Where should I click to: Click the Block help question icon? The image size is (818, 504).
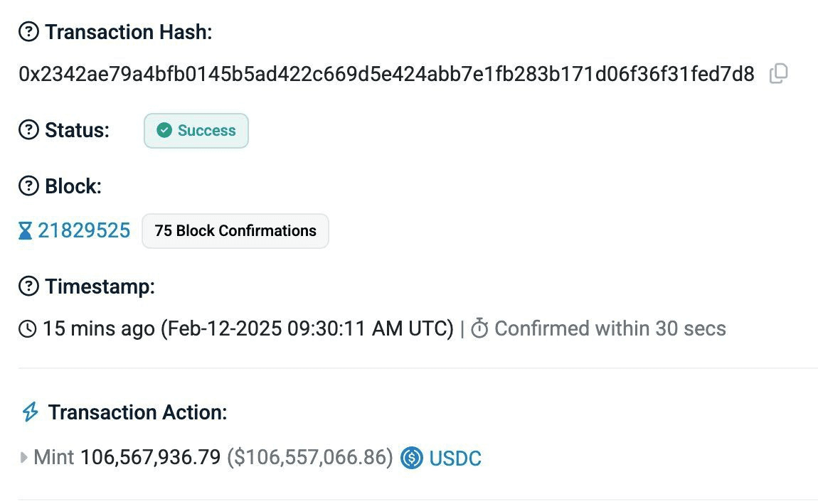tap(28, 186)
